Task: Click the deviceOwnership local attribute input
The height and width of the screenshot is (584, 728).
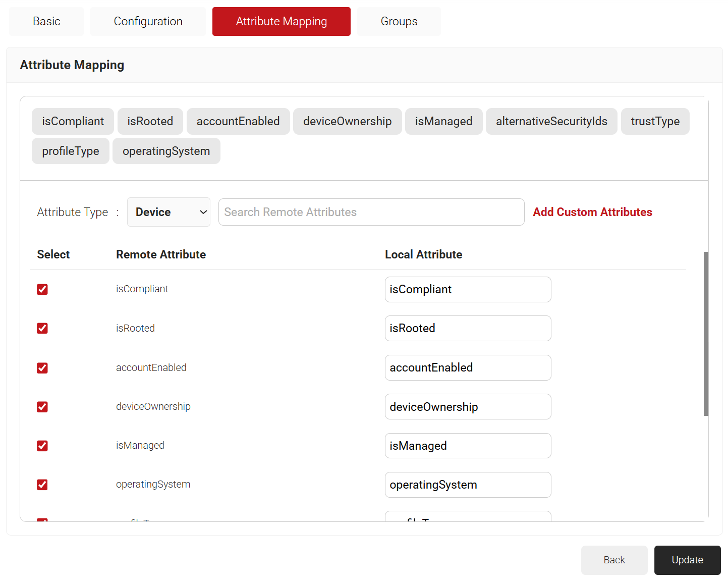Action: click(x=468, y=407)
